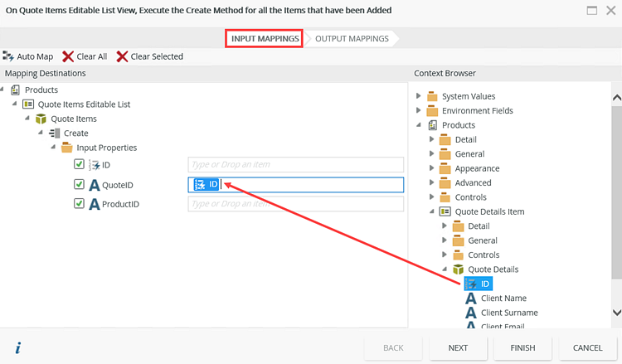
Task: Click the Create method icon
Action: coord(54,133)
